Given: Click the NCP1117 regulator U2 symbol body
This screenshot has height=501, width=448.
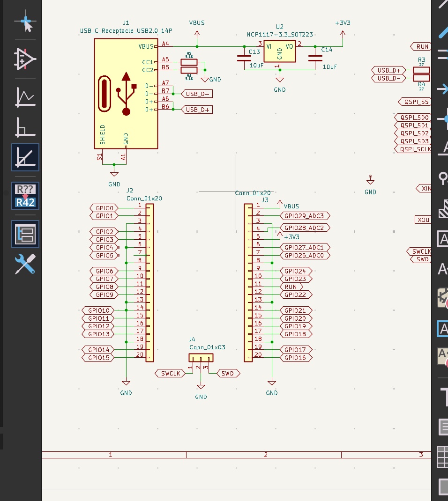Looking at the screenshot, I should click(279, 51).
